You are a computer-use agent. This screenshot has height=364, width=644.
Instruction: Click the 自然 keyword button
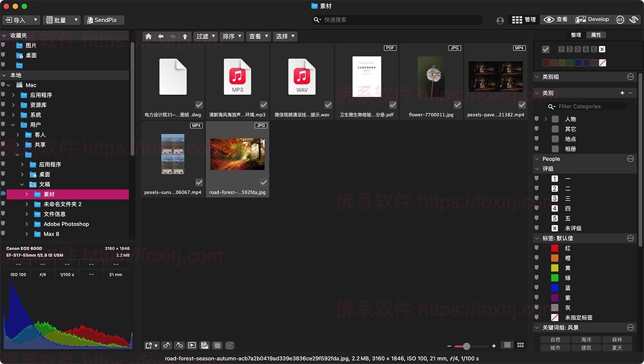click(555, 339)
